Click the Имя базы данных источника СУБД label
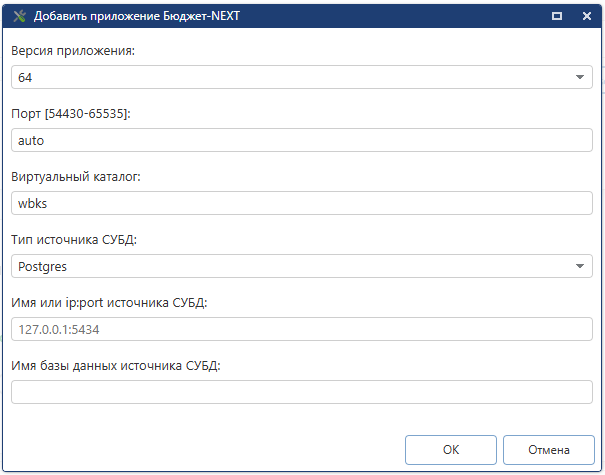The image size is (605, 475). [115, 366]
